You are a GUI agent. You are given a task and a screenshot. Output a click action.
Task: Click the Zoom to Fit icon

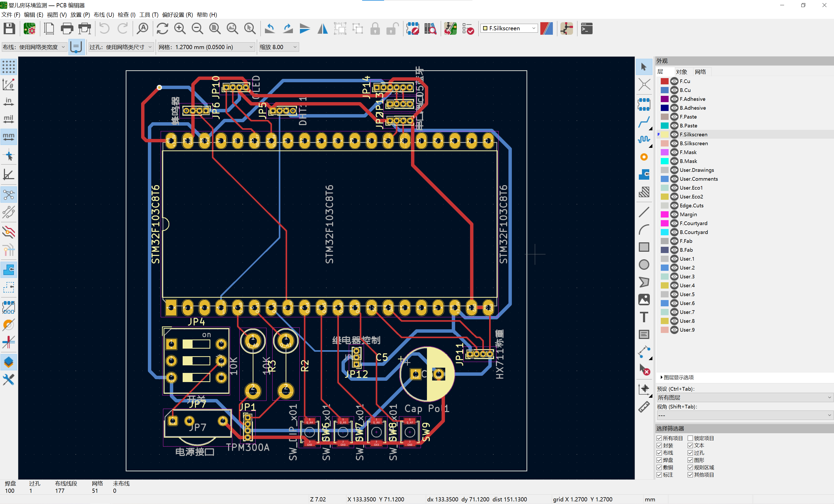click(215, 28)
